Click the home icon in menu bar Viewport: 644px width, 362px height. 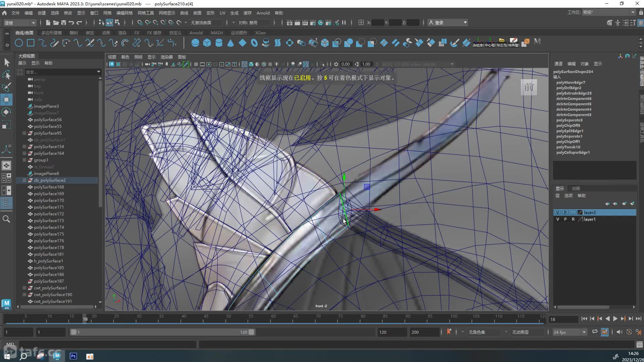[x=4, y=13]
